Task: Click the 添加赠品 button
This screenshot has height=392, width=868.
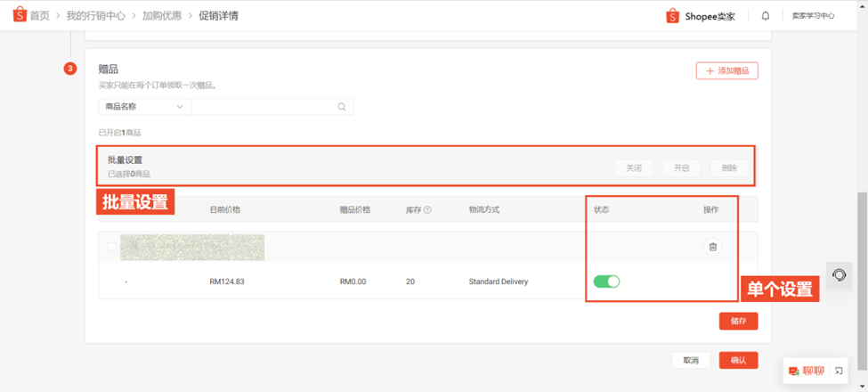Action: point(726,71)
